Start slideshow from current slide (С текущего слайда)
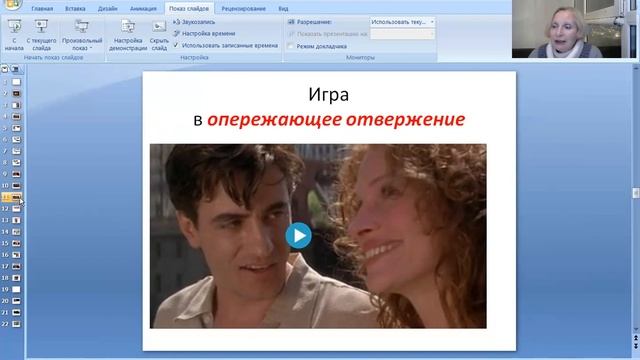 [41, 35]
